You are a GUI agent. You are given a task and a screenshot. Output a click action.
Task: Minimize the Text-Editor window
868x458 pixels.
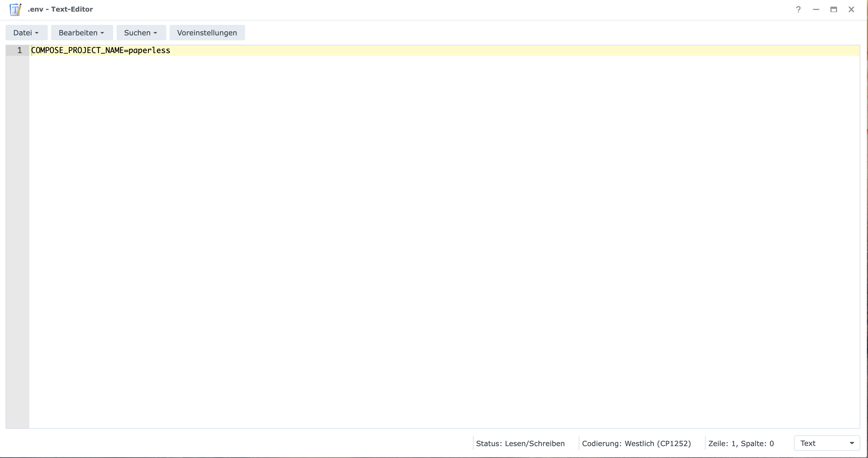click(816, 9)
